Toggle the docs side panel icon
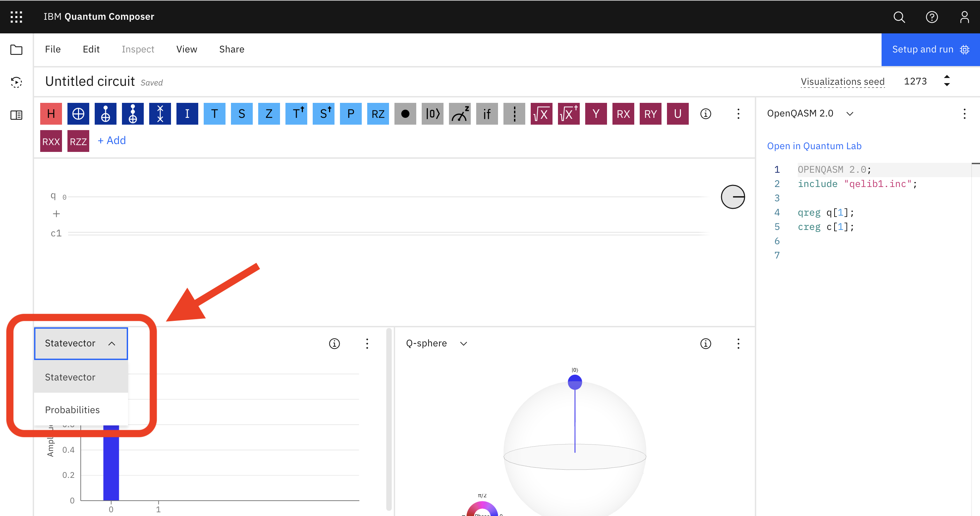 click(16, 115)
